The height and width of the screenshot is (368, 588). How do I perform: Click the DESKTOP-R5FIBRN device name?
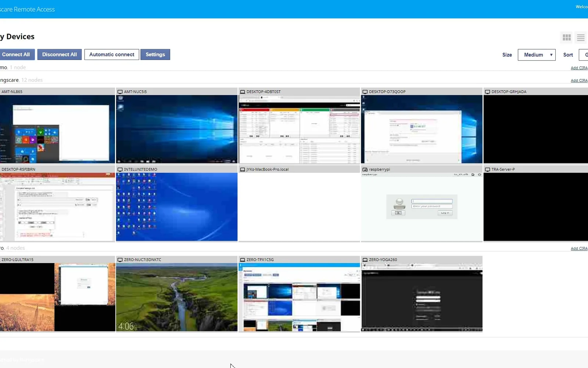(x=18, y=169)
